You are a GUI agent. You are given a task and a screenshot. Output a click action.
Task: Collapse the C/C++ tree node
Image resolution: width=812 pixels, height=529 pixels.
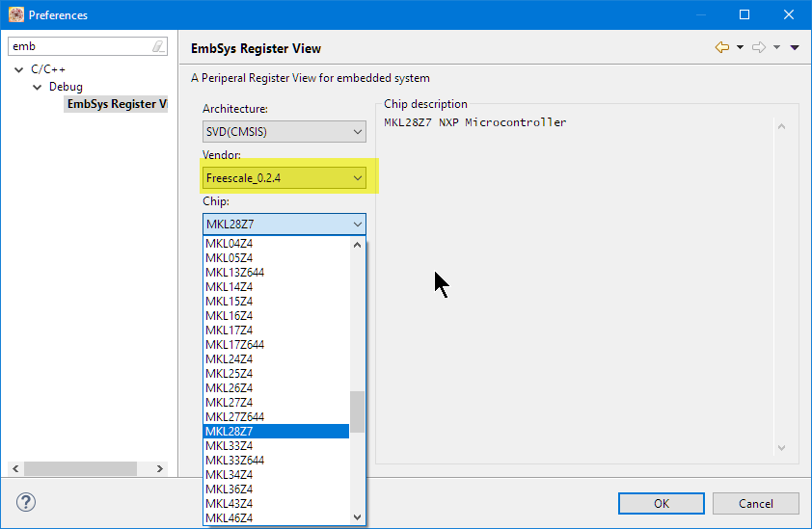pos(20,69)
